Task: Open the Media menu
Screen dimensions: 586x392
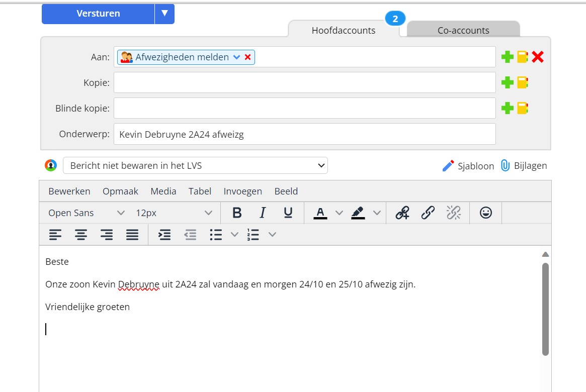Action: (163, 191)
